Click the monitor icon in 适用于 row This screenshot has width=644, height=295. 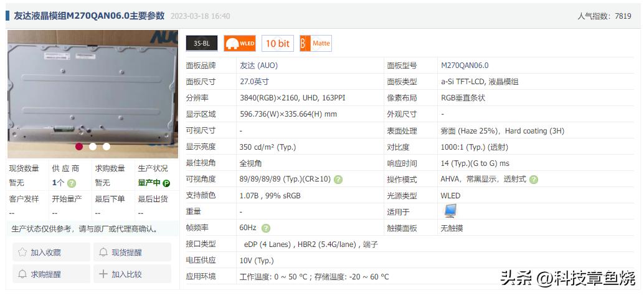[x=450, y=211]
